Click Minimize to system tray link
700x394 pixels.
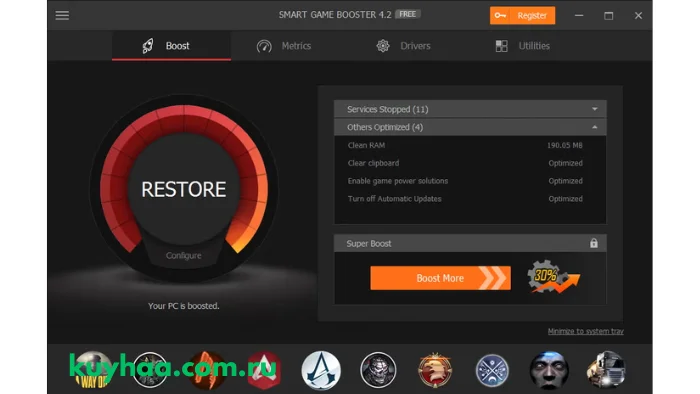[585, 331]
